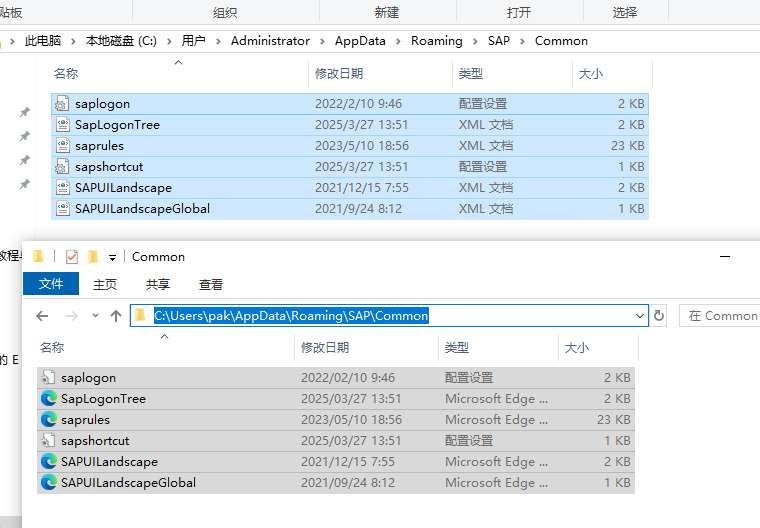
Task: Sort by 修改日期 column in the pak window
Action: coord(325,348)
